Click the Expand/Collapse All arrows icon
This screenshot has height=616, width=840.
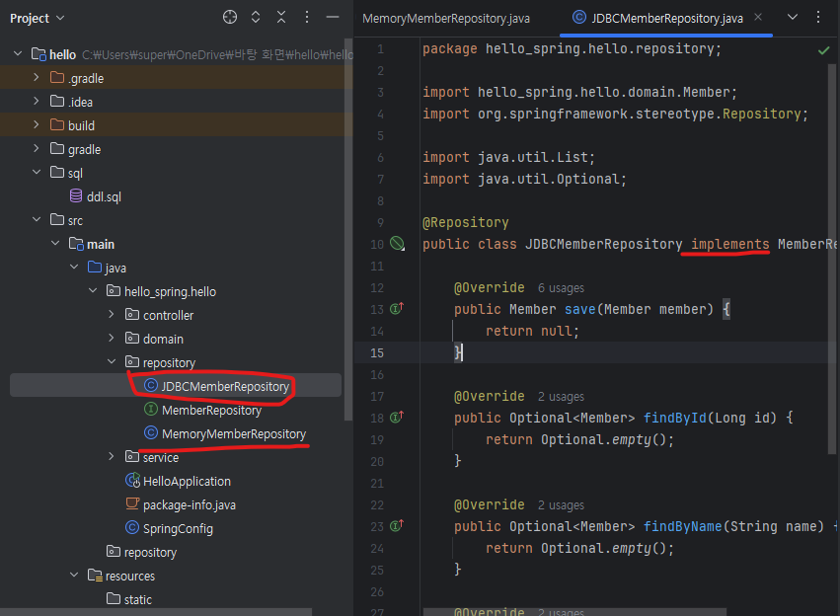coord(257,18)
